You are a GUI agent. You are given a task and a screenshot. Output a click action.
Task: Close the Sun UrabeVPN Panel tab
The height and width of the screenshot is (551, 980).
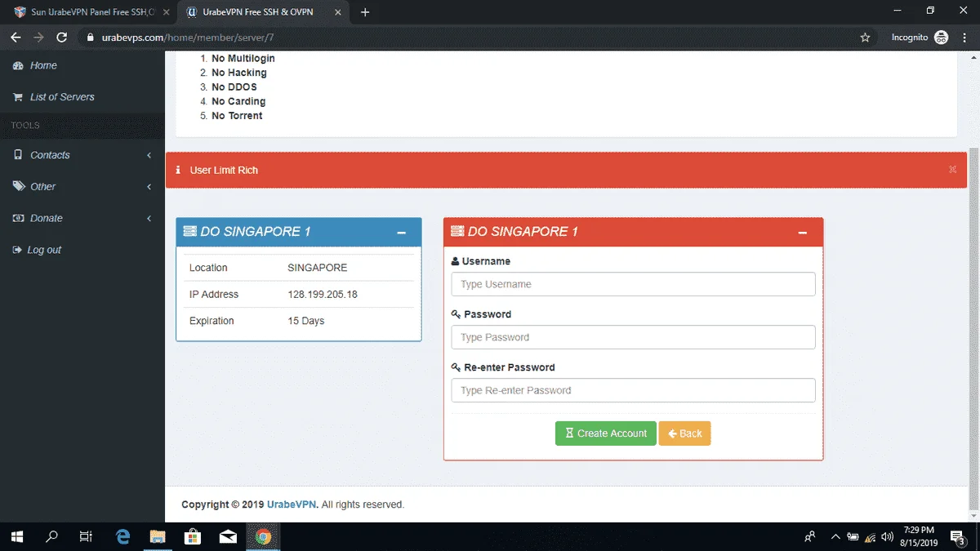click(x=166, y=12)
